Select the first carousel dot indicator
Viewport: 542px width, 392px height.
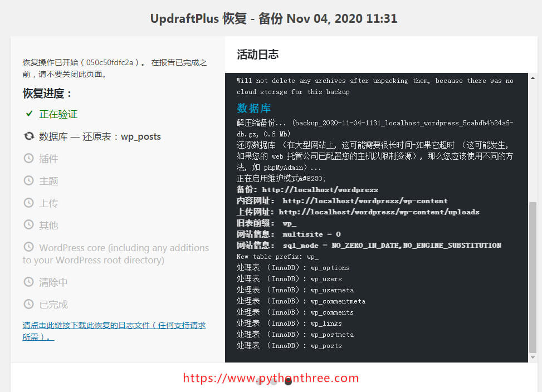click(x=259, y=381)
